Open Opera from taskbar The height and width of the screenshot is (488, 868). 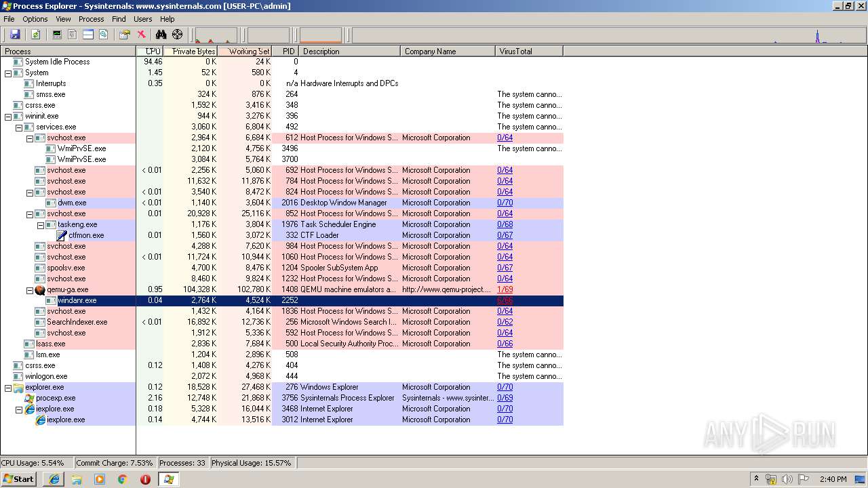tap(145, 479)
